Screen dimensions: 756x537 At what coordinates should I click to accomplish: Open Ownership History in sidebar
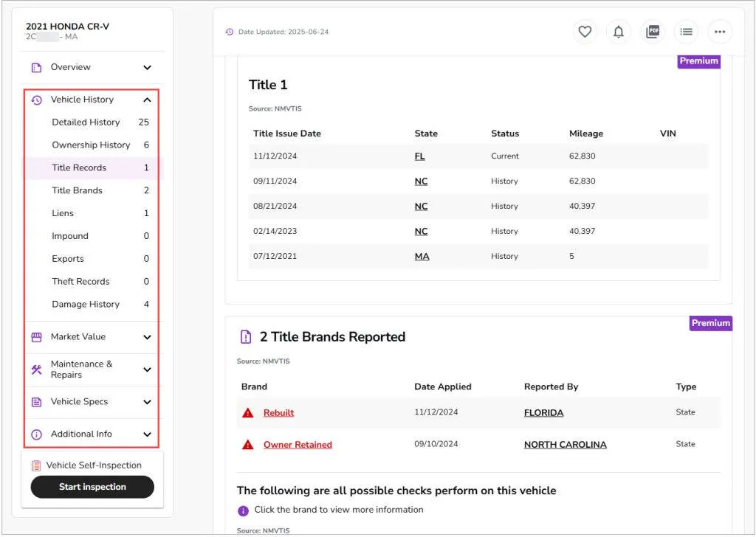point(94,145)
